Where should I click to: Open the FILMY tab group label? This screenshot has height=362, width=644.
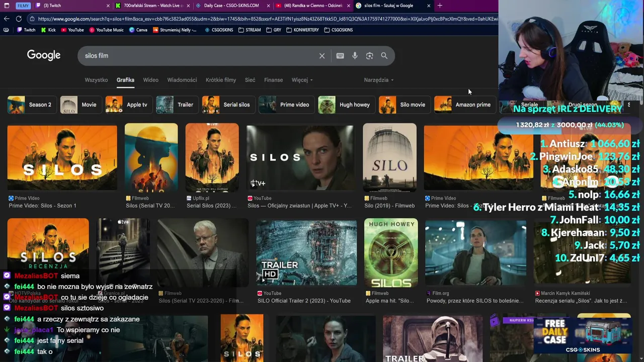point(23,6)
